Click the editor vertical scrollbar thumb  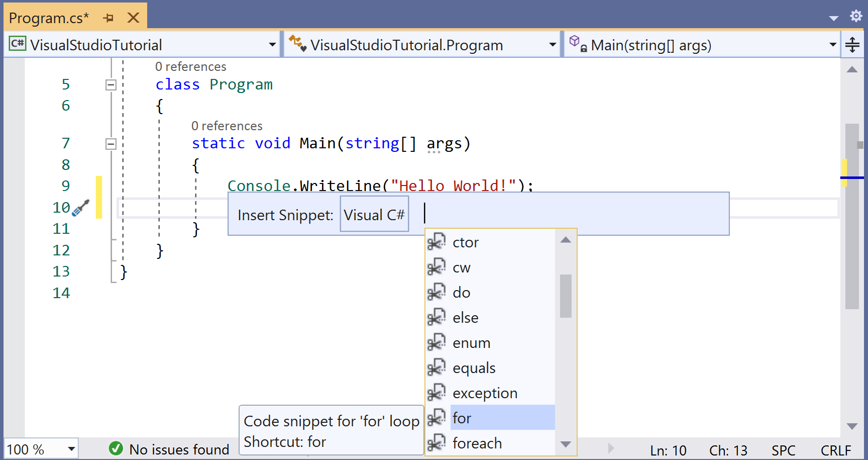pos(852,216)
